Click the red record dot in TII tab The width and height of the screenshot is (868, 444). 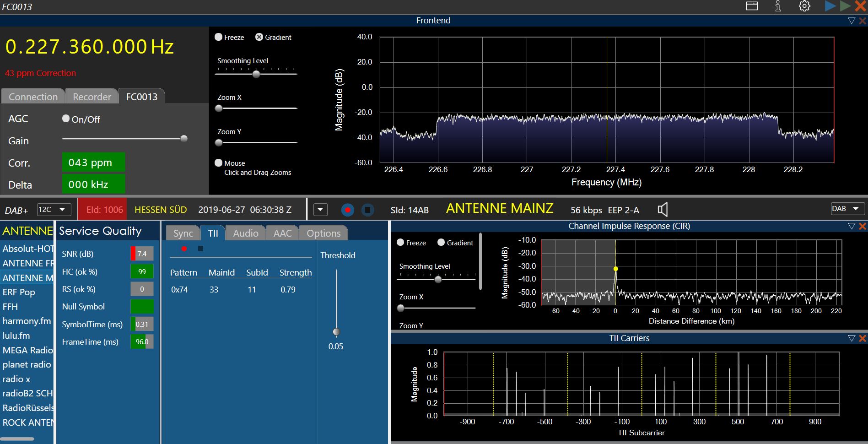coord(184,249)
